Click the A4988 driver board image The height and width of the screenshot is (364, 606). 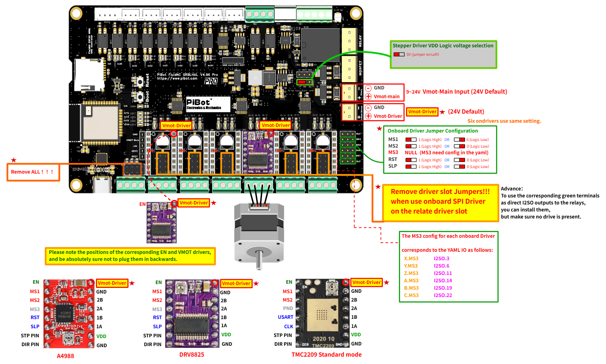[69, 314]
